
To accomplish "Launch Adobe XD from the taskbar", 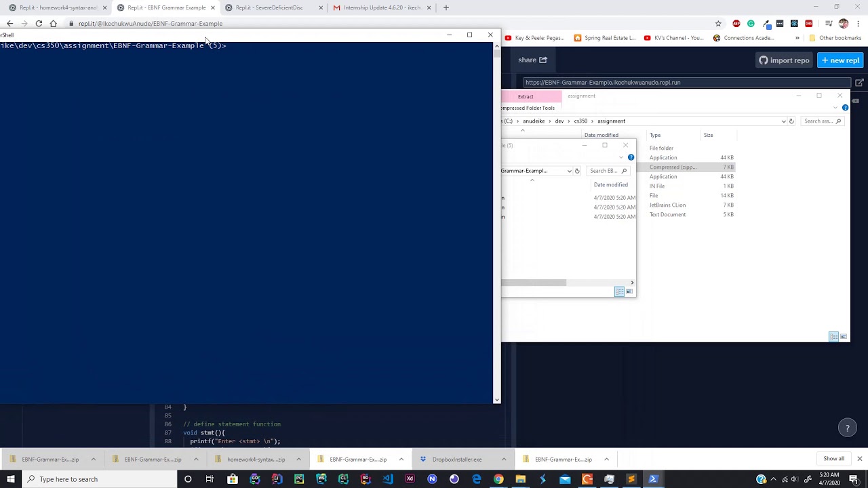I will tap(410, 479).
